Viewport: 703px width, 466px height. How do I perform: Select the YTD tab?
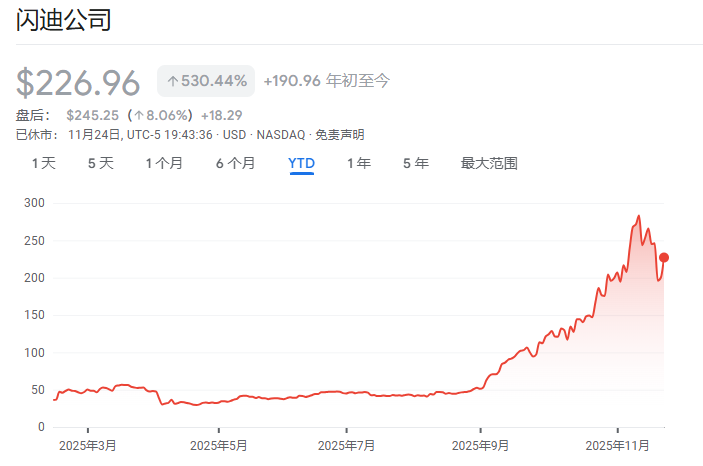tap(301, 163)
